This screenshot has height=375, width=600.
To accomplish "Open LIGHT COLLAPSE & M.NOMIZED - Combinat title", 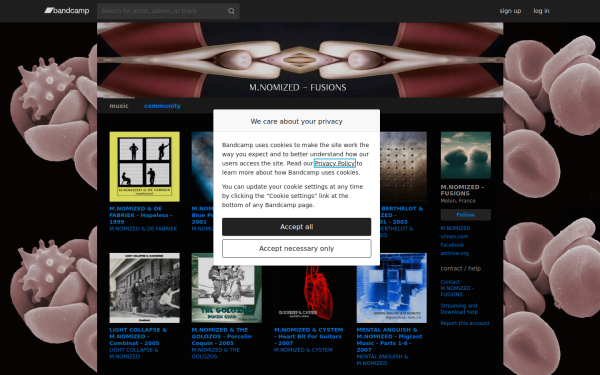I will [x=138, y=336].
